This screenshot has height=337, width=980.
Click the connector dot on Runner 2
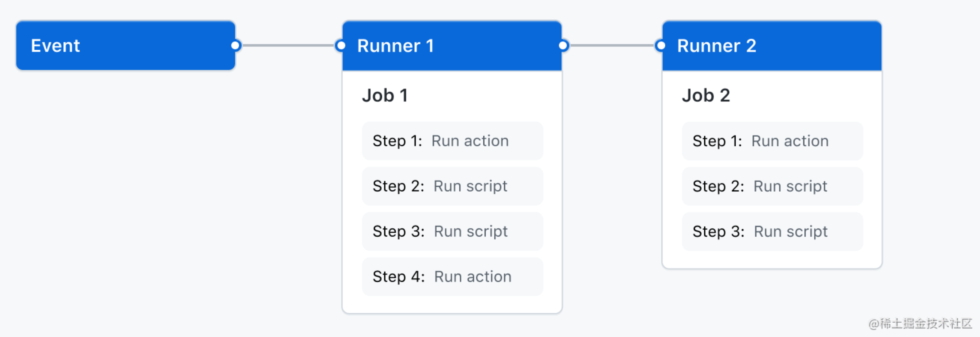tap(661, 46)
